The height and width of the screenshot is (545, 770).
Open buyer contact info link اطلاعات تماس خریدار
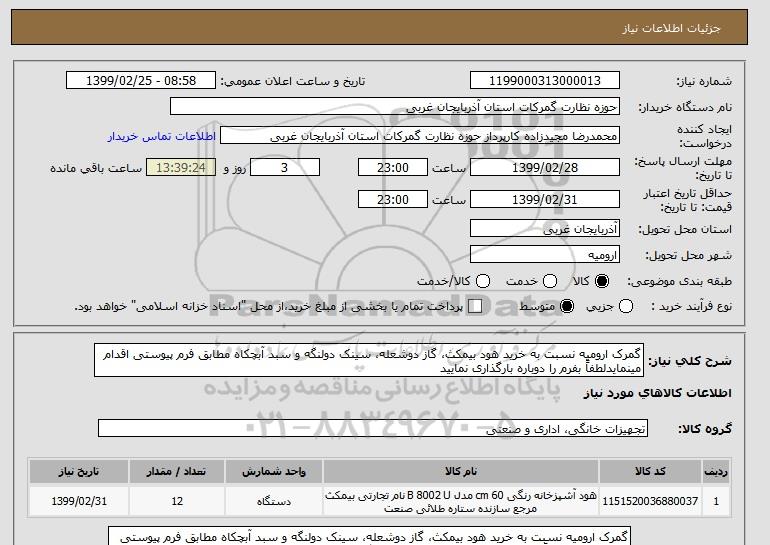coord(162,136)
